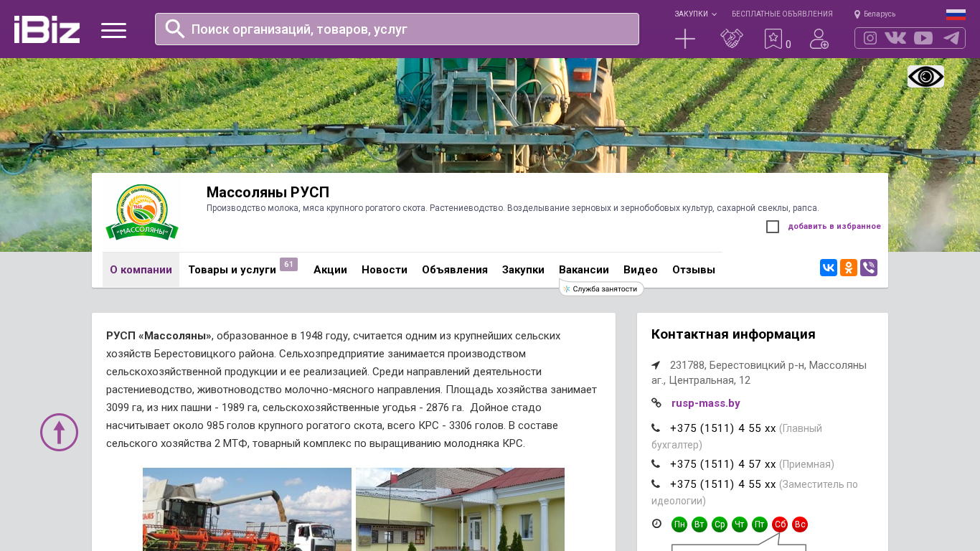This screenshot has width=980, height=551.
Task: Check the 'добавить в избранное' checkbox
Action: 773,227
